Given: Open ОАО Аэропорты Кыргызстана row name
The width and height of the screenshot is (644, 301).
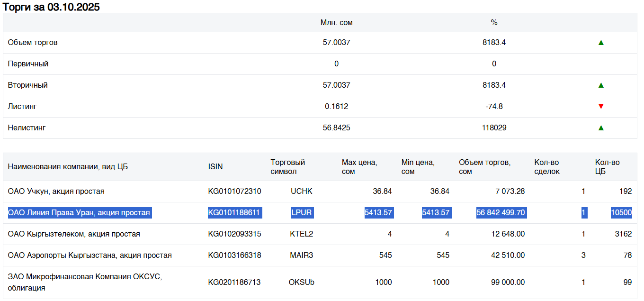Looking at the screenshot, I should click(89, 255).
